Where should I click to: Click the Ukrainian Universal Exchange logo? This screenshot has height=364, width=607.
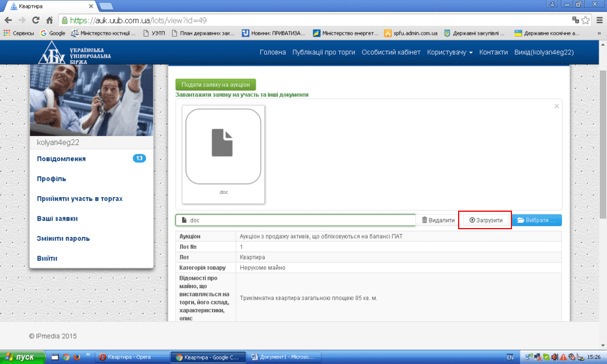tap(75, 52)
